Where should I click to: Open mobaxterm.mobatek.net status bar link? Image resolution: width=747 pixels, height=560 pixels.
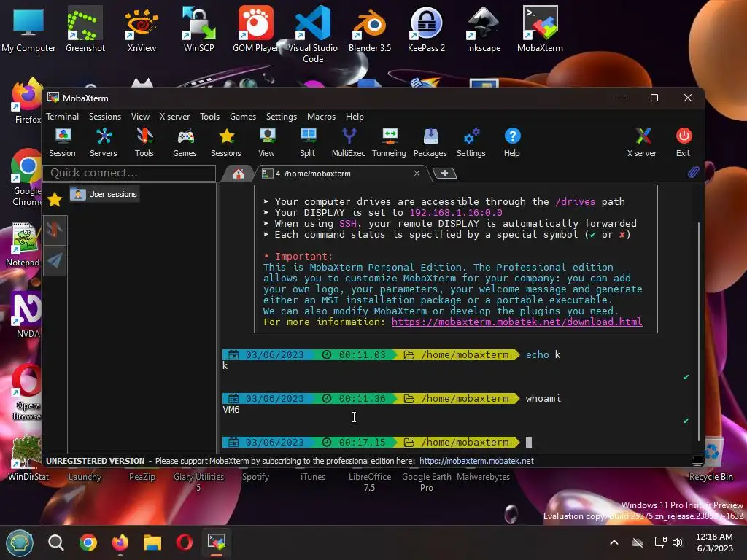pos(476,461)
